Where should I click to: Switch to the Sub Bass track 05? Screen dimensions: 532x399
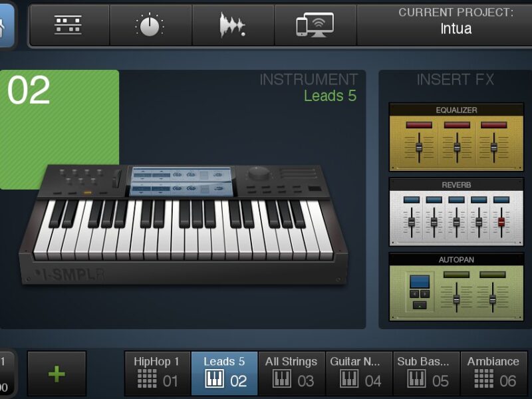426,373
